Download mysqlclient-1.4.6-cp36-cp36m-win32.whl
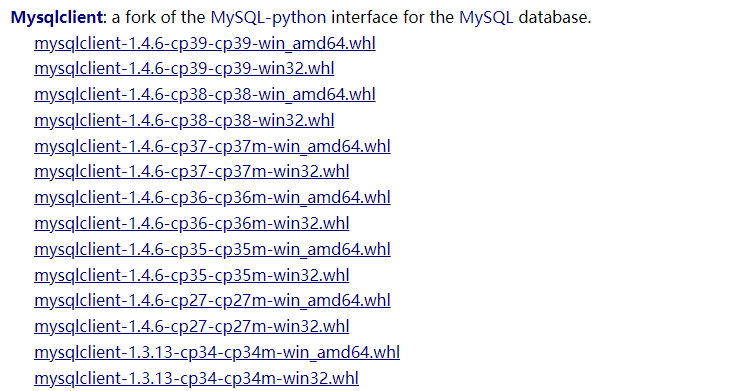 [x=192, y=224]
